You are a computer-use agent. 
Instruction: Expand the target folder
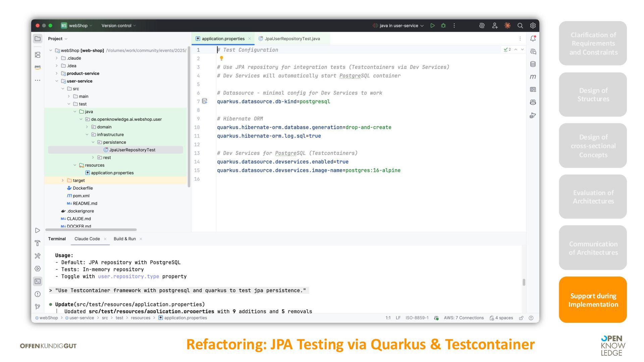(x=63, y=180)
